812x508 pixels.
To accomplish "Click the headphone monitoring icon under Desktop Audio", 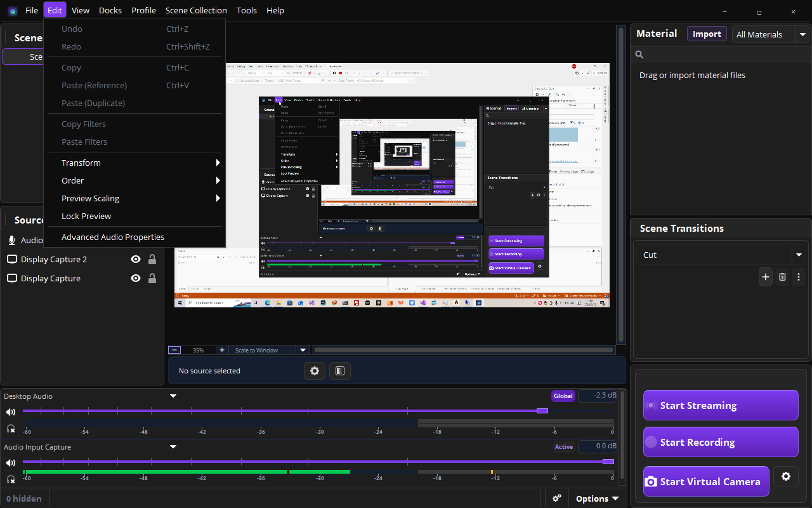I will pyautogui.click(x=11, y=428).
